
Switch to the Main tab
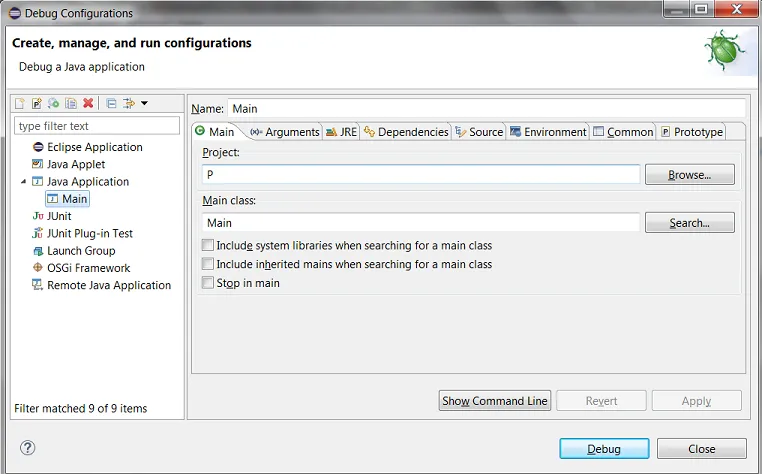pyautogui.click(x=215, y=132)
